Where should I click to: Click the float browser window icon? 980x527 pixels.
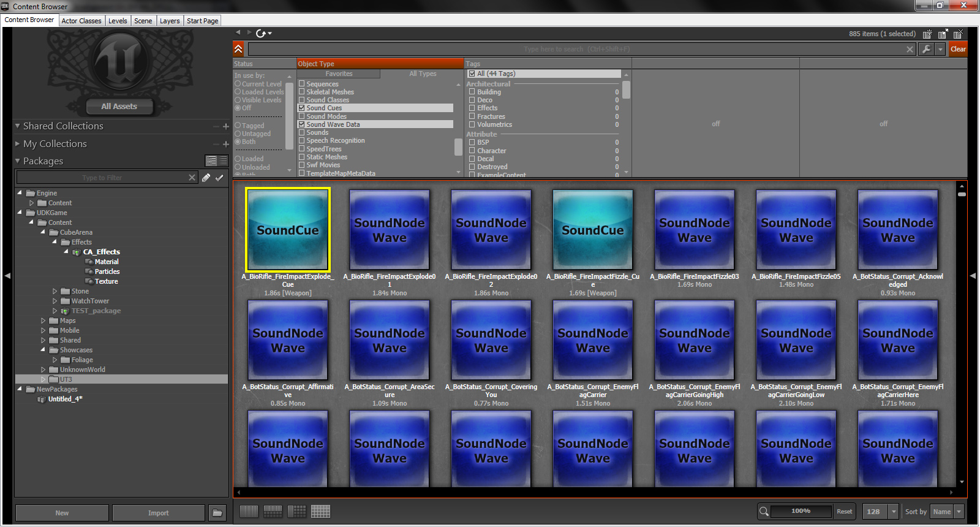[x=943, y=34]
